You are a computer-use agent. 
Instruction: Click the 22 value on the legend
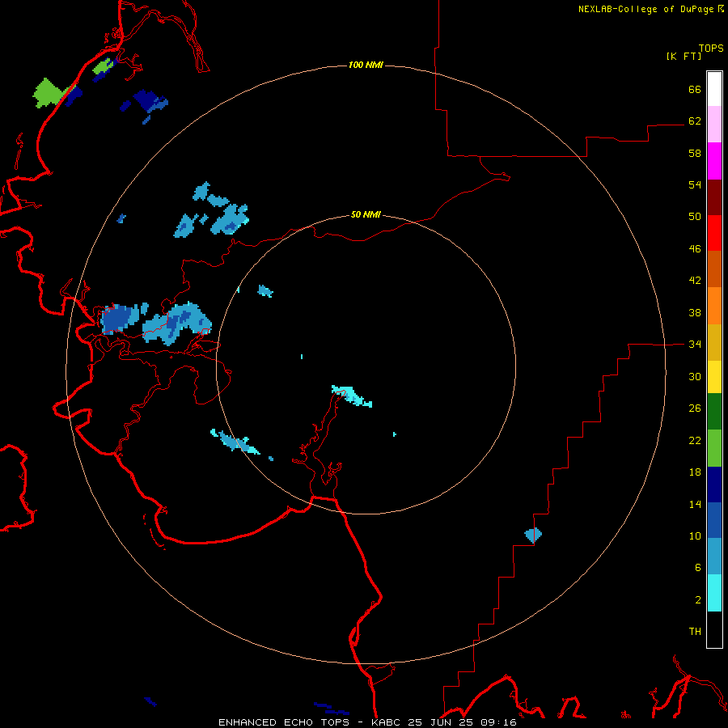pyautogui.click(x=695, y=440)
